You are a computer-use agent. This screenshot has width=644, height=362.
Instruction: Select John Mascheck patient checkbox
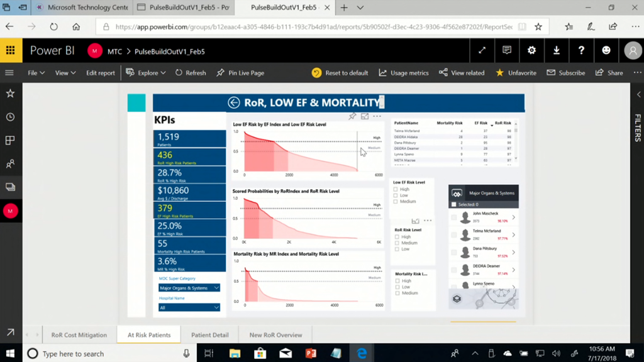(454, 217)
